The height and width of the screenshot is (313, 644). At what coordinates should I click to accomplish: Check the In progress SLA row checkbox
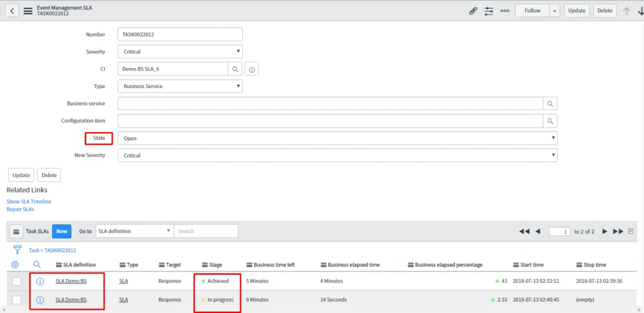coord(17,300)
